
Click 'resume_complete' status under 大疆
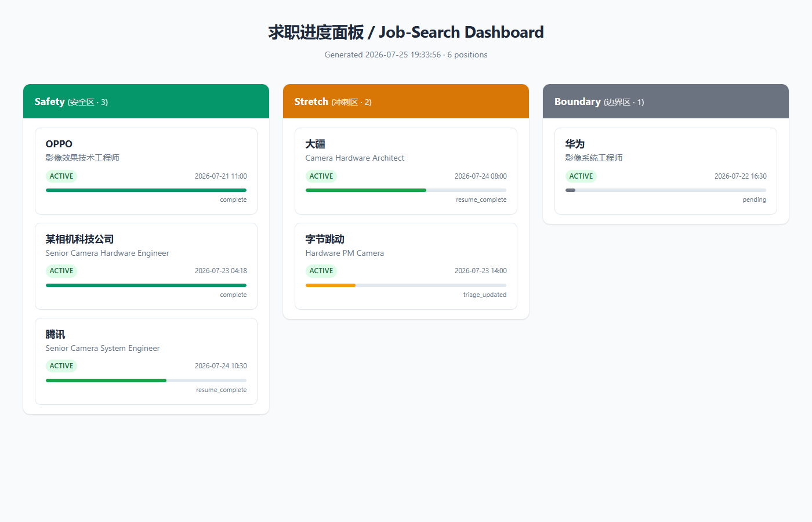[x=481, y=200]
